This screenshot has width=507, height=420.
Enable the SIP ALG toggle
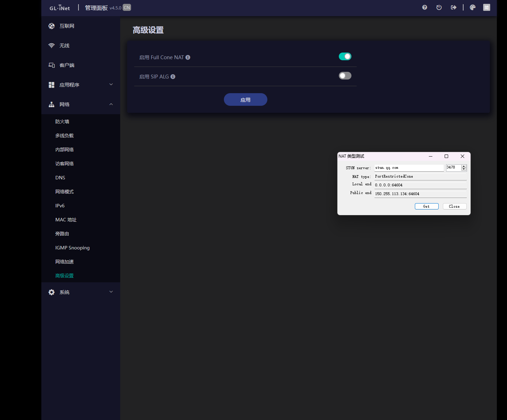pos(345,76)
